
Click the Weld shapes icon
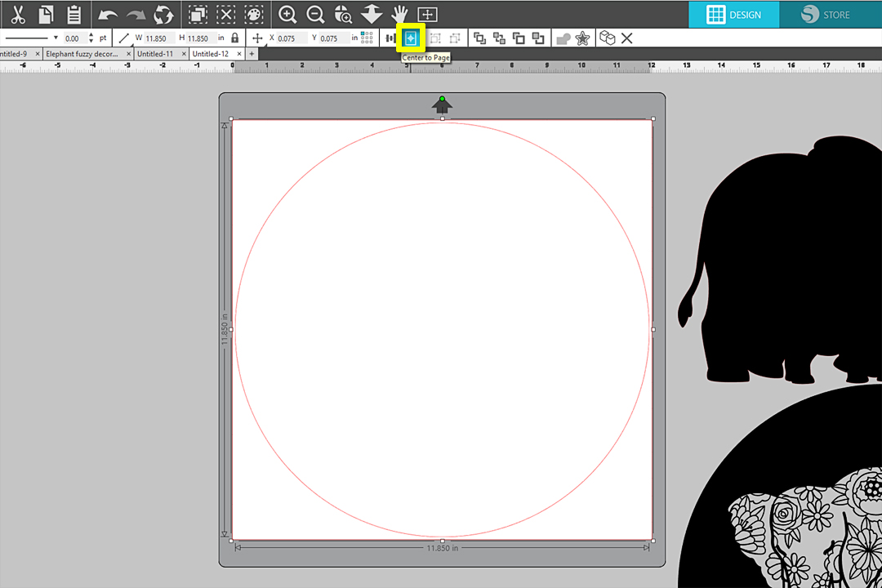pyautogui.click(x=563, y=38)
